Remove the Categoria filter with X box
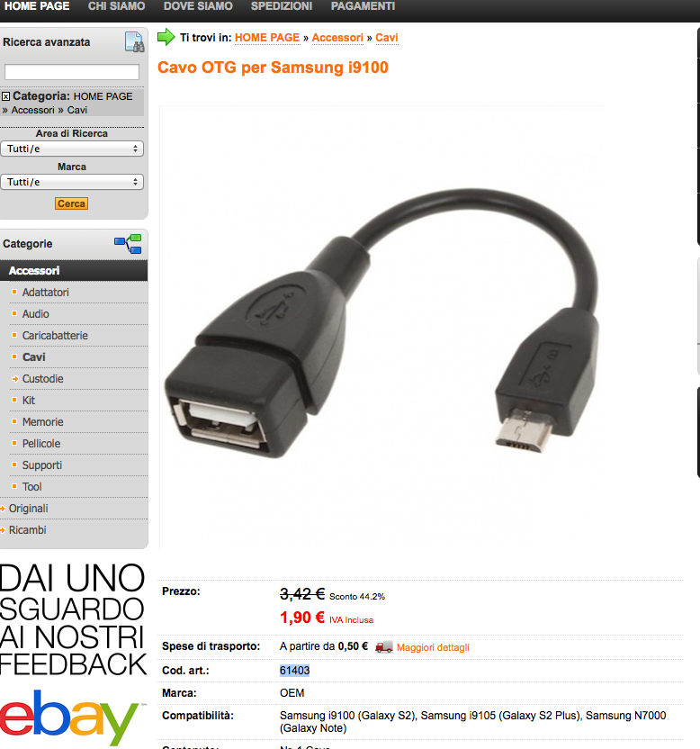 point(5,96)
